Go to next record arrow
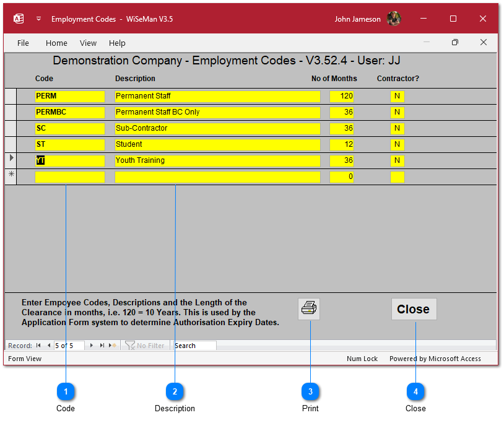 point(92,346)
